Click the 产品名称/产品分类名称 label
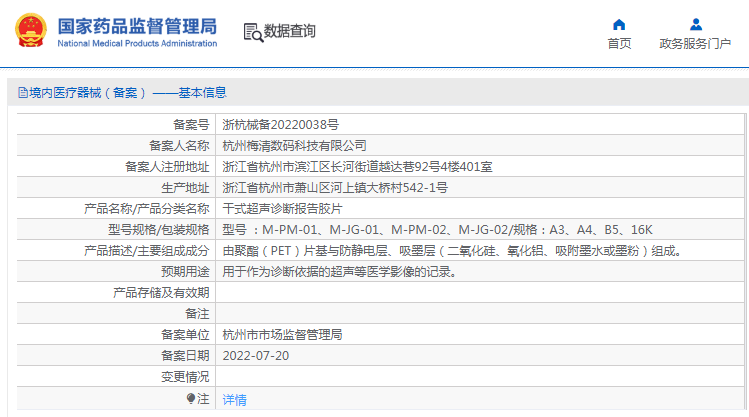The width and height of the screenshot is (749, 417). (x=147, y=209)
